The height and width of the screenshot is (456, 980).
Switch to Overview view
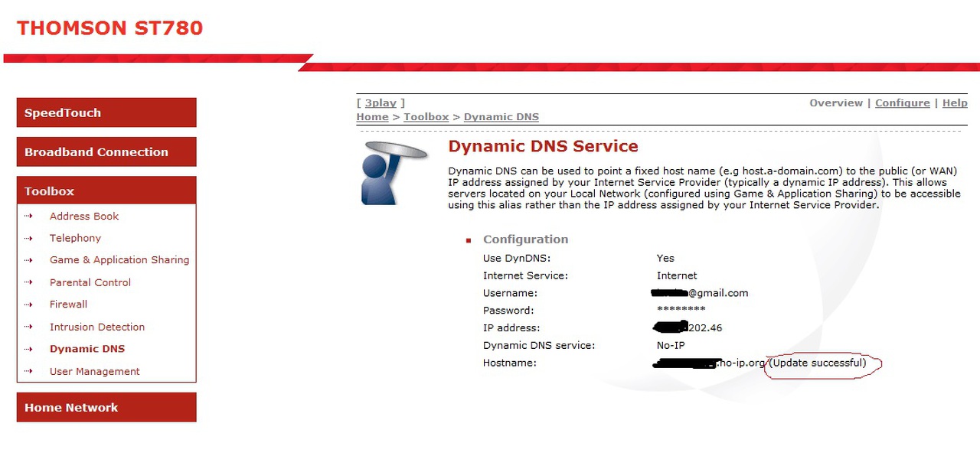pos(836,103)
